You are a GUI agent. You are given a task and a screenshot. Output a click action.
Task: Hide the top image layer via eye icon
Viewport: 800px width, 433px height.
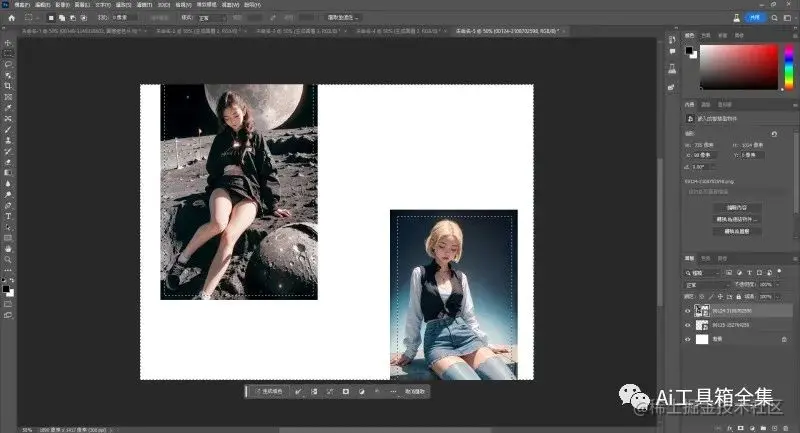click(687, 311)
